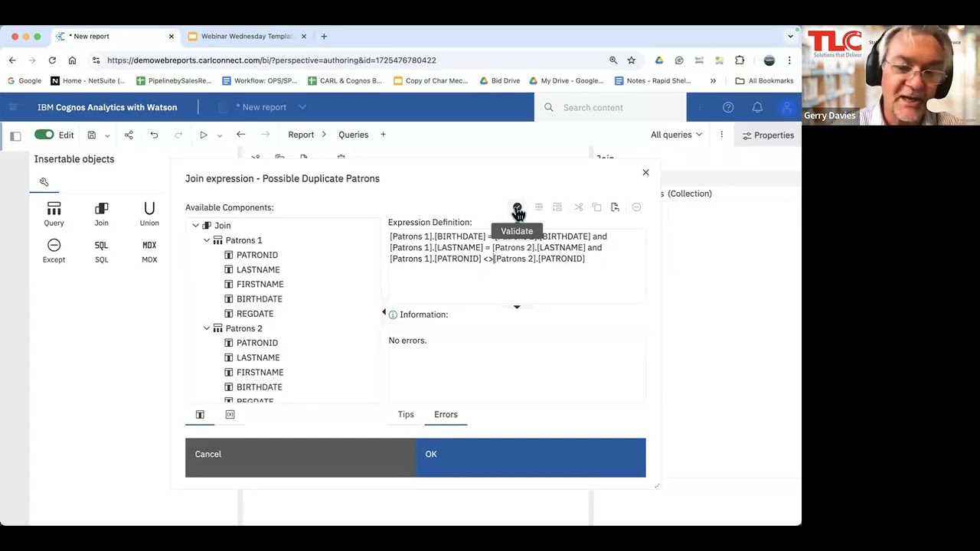The image size is (980, 551).
Task: Open the Save dropdown arrow
Action: click(107, 135)
